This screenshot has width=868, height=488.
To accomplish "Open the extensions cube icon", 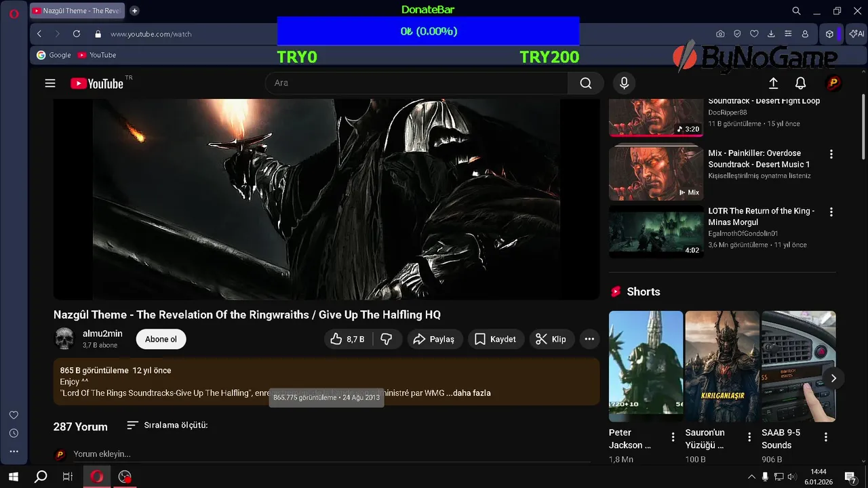I will pos(829,34).
